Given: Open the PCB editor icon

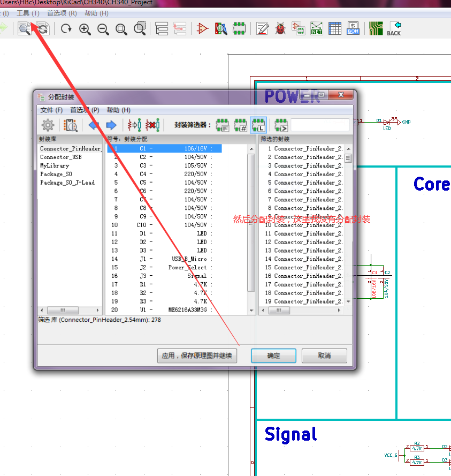Looking at the screenshot, I should pyautogui.click(x=374, y=27).
